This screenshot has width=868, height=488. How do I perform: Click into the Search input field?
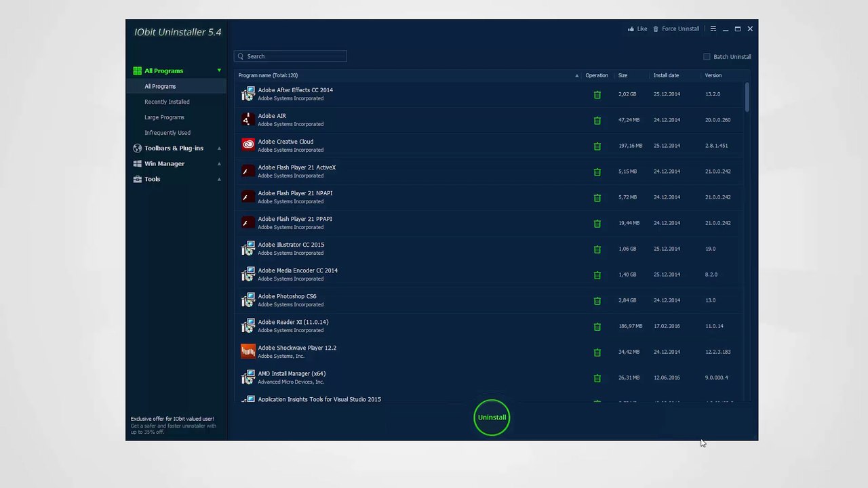tap(290, 56)
